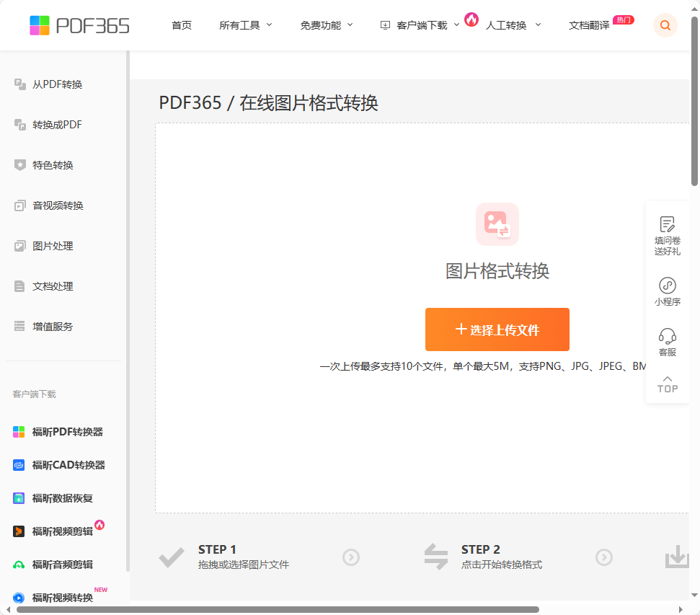The image size is (700, 615).
Task: Click the 福昕PDF转换器 colorful icon
Action: (19, 432)
